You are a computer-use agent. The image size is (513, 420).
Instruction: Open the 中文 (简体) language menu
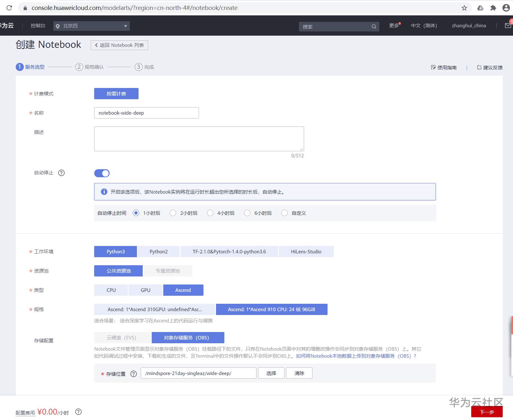coord(424,26)
